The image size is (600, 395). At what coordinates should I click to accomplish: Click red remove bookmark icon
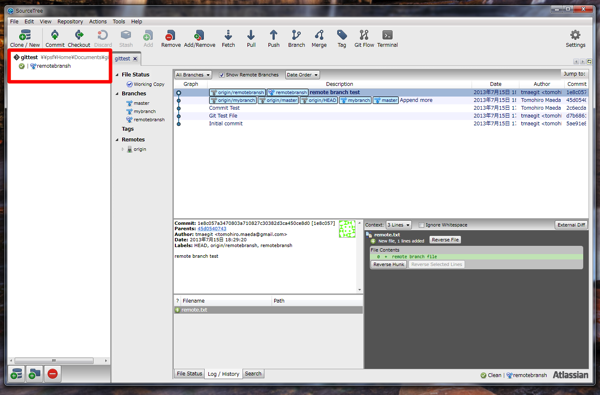pos(53,374)
